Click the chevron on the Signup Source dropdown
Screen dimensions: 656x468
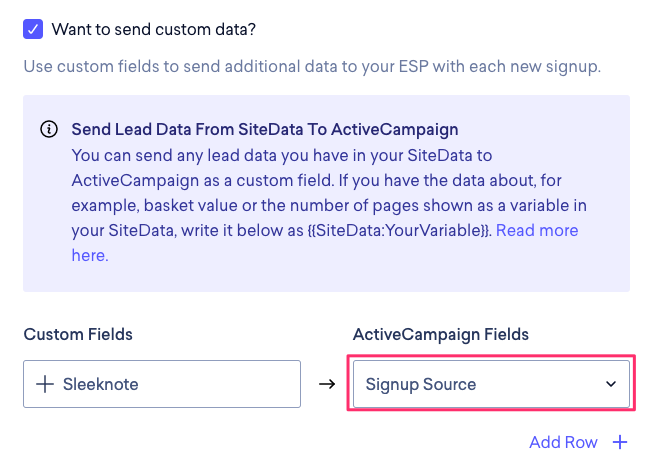(611, 384)
